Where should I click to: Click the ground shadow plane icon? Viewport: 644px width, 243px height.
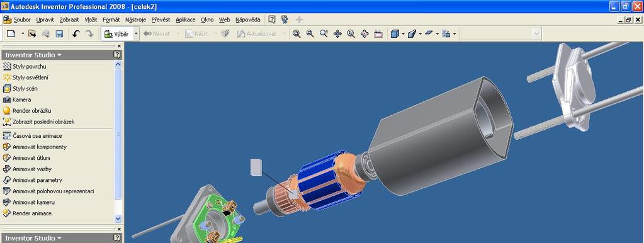click(x=429, y=33)
